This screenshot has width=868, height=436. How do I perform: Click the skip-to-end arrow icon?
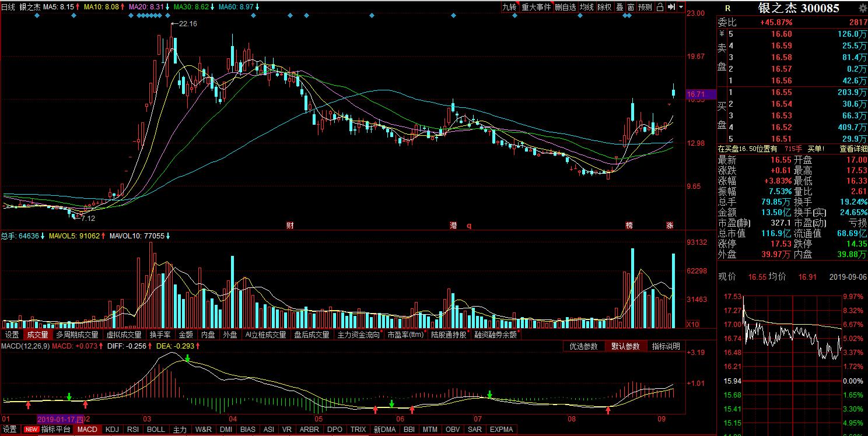671,7
